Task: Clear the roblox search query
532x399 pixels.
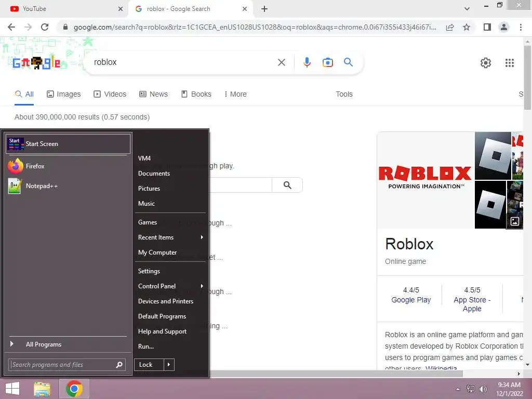Action: pyautogui.click(x=282, y=62)
